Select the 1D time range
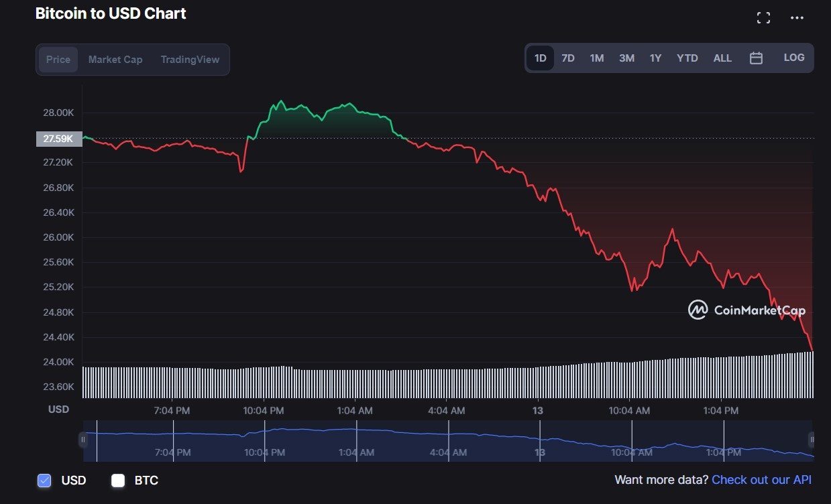This screenshot has width=831, height=504. pos(540,58)
